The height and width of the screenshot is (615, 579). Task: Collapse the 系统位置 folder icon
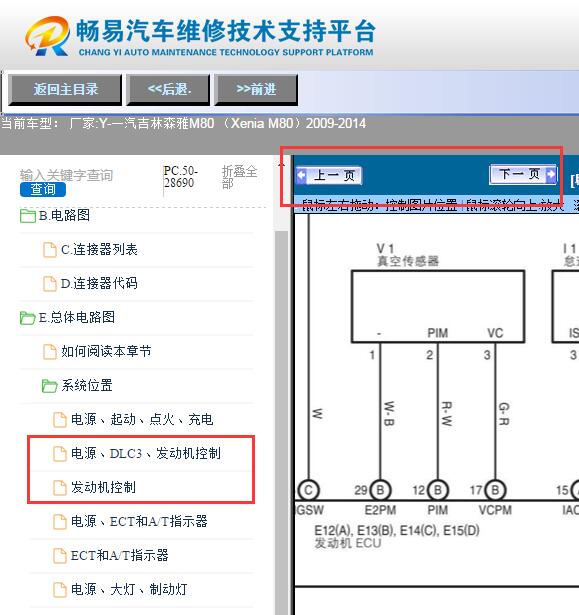click(x=49, y=386)
